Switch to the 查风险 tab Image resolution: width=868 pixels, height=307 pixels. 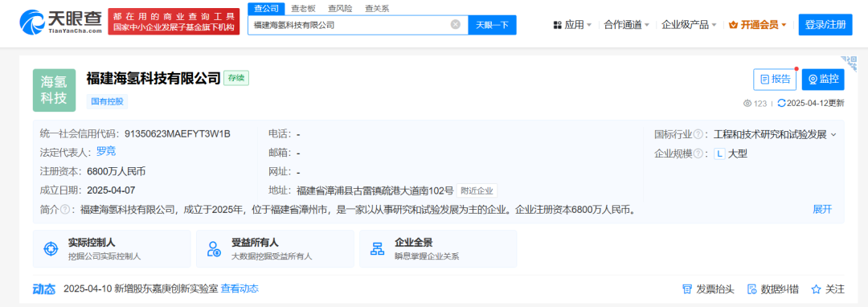point(340,8)
